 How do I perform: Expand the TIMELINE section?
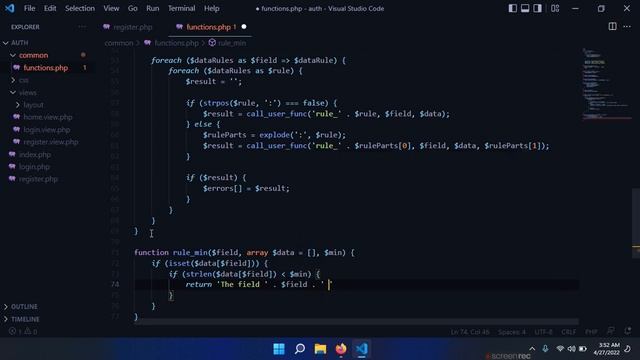25,319
